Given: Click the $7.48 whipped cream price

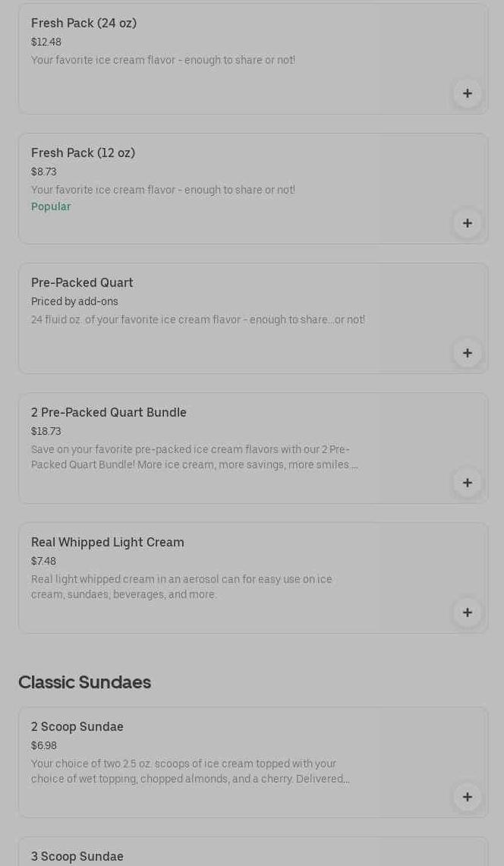Looking at the screenshot, I should [43, 562].
